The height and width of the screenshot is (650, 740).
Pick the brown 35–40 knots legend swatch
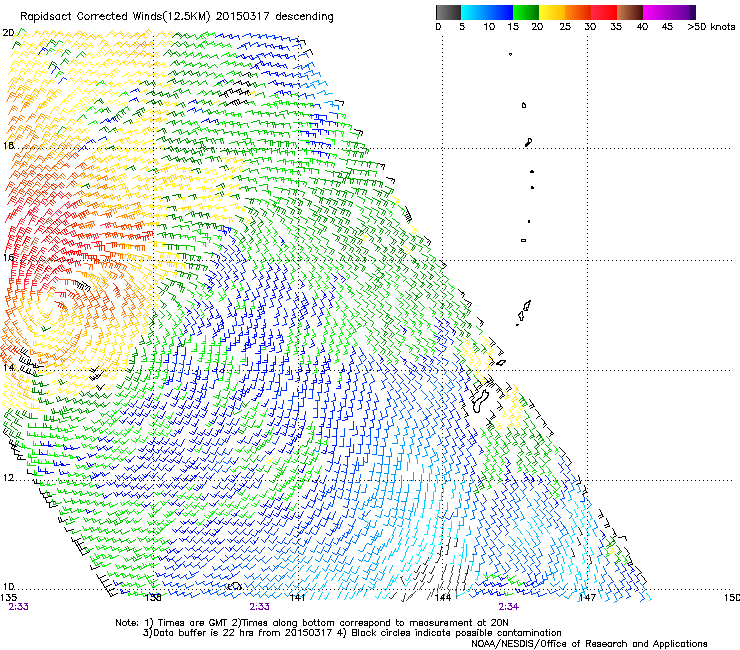(x=630, y=12)
